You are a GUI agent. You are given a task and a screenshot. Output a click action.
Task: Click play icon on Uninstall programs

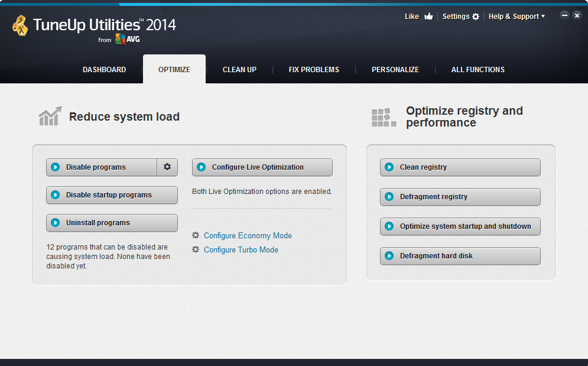[56, 222]
